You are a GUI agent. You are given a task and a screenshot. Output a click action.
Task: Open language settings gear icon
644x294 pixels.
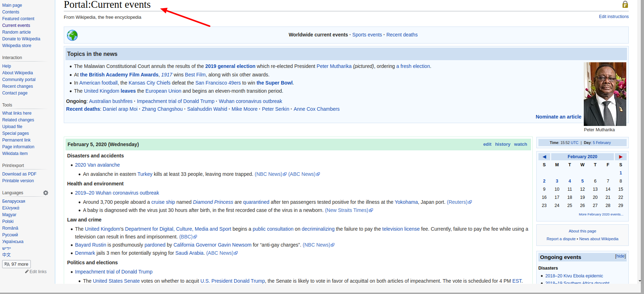pos(46,193)
